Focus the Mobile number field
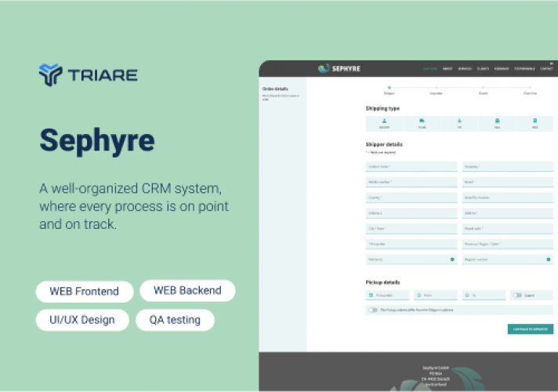Viewport: 558px width, 392px height. coord(411,182)
